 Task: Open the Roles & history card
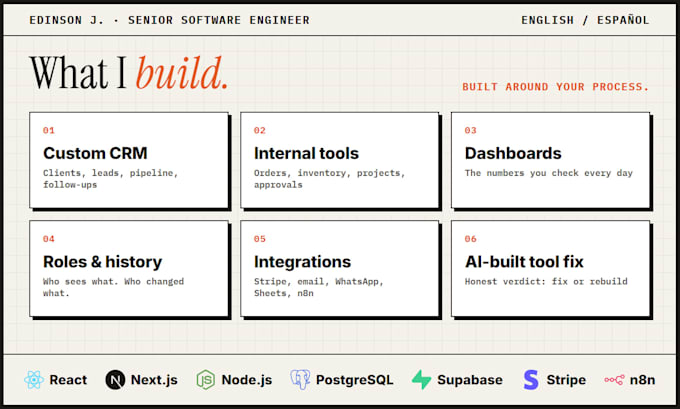click(129, 269)
